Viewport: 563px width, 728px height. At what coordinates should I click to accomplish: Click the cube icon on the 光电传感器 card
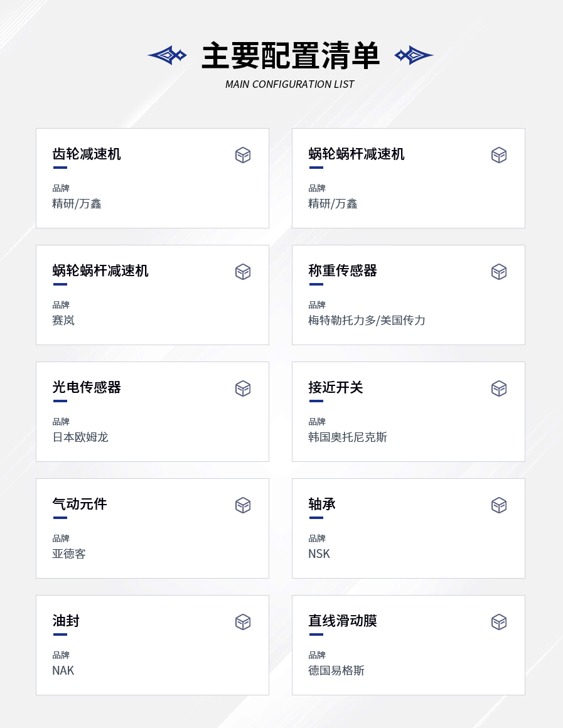(x=243, y=388)
